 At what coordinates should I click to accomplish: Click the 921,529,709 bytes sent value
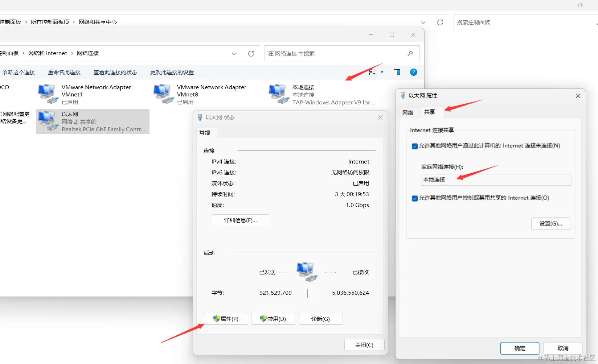275,293
